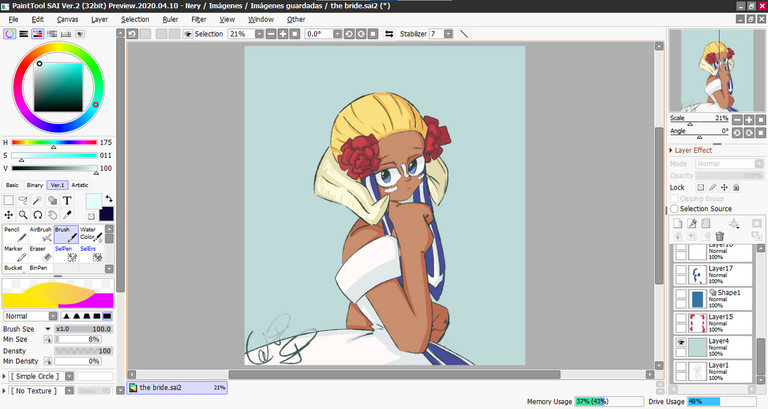Open the No Texture dropdown
The image size is (768, 409).
tap(70, 391)
